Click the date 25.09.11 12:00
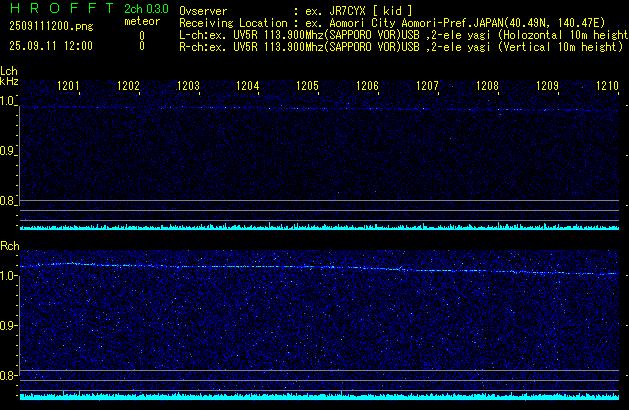The height and width of the screenshot is (410, 629). pos(51,46)
